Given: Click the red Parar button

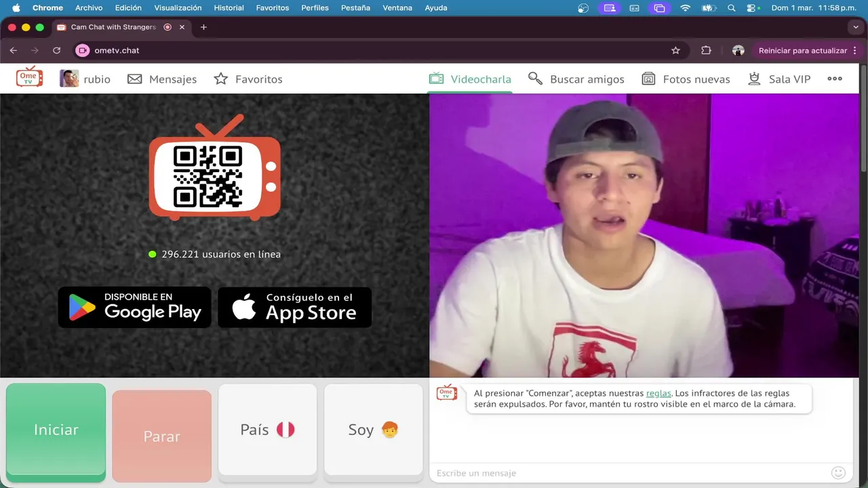Looking at the screenshot, I should tap(161, 436).
